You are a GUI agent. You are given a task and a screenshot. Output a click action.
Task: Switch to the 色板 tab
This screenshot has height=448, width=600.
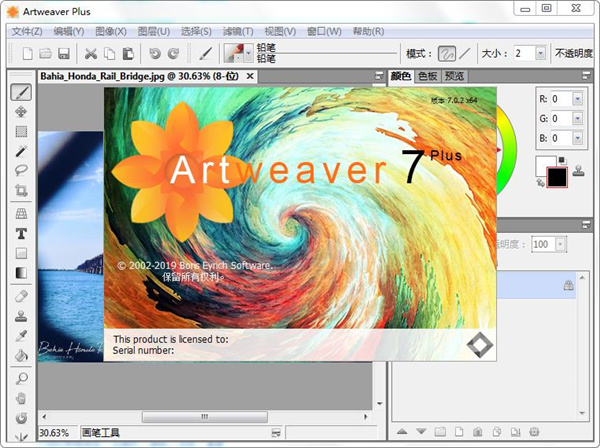(x=428, y=76)
